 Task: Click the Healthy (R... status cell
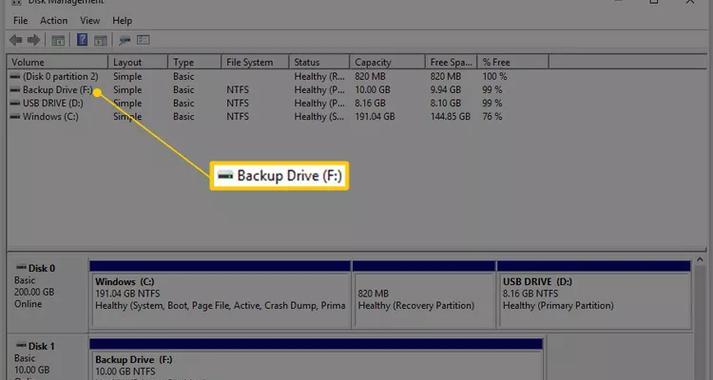click(319, 76)
